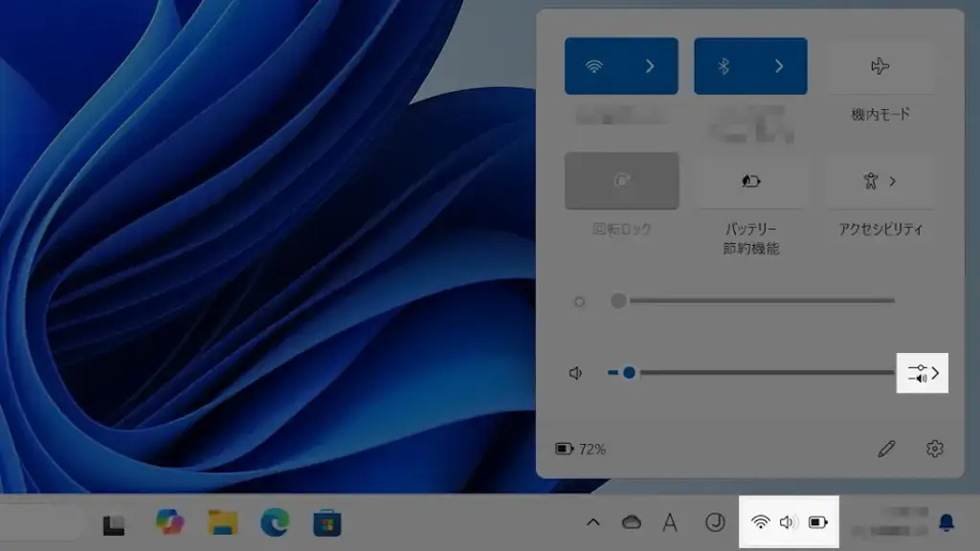Open the accessibility (アクセシビリティ) options

[880, 181]
